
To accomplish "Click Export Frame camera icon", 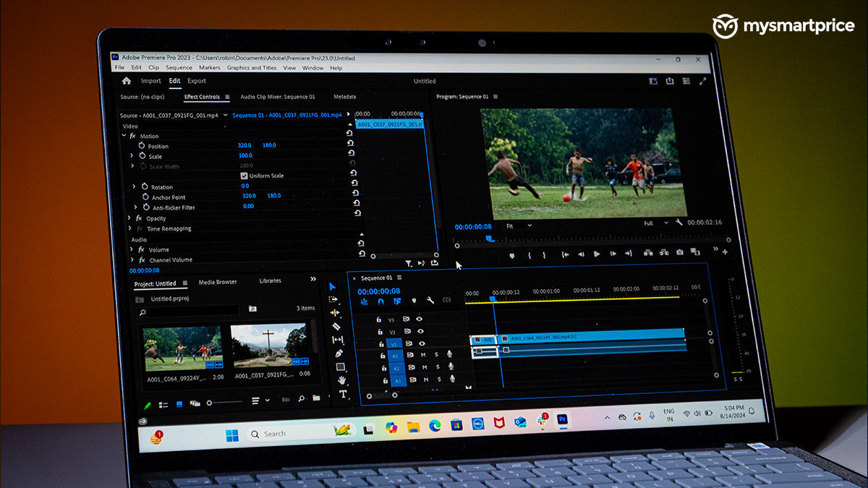I will 680,252.
